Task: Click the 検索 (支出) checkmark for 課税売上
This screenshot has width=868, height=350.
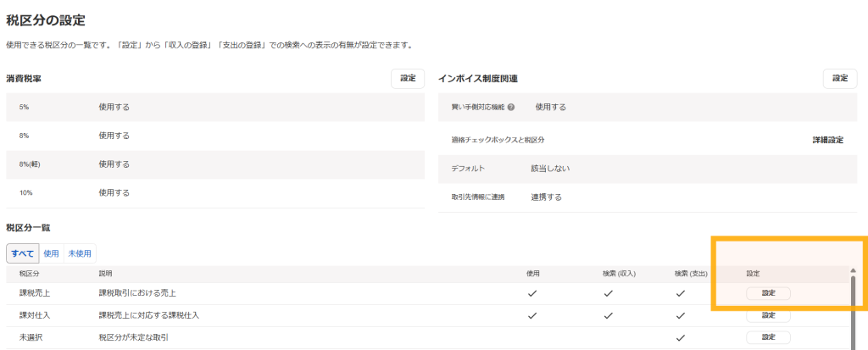Action: (681, 293)
